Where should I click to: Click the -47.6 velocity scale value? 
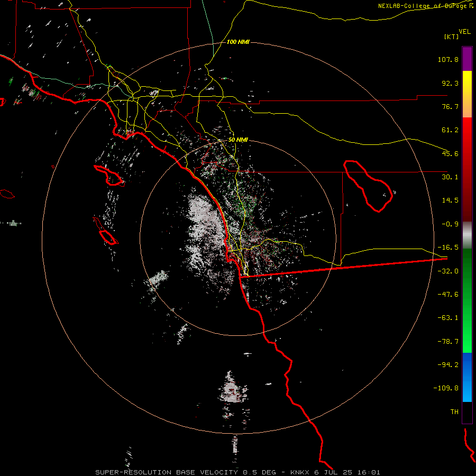448,295
